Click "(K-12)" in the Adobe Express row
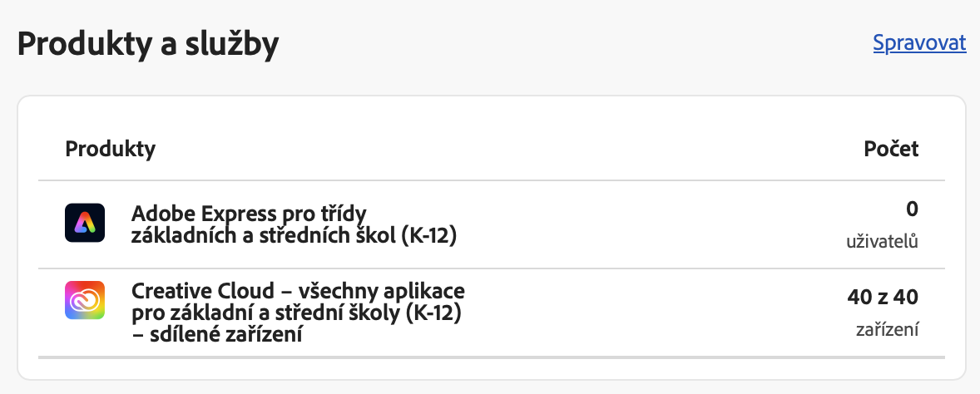 [x=428, y=235]
